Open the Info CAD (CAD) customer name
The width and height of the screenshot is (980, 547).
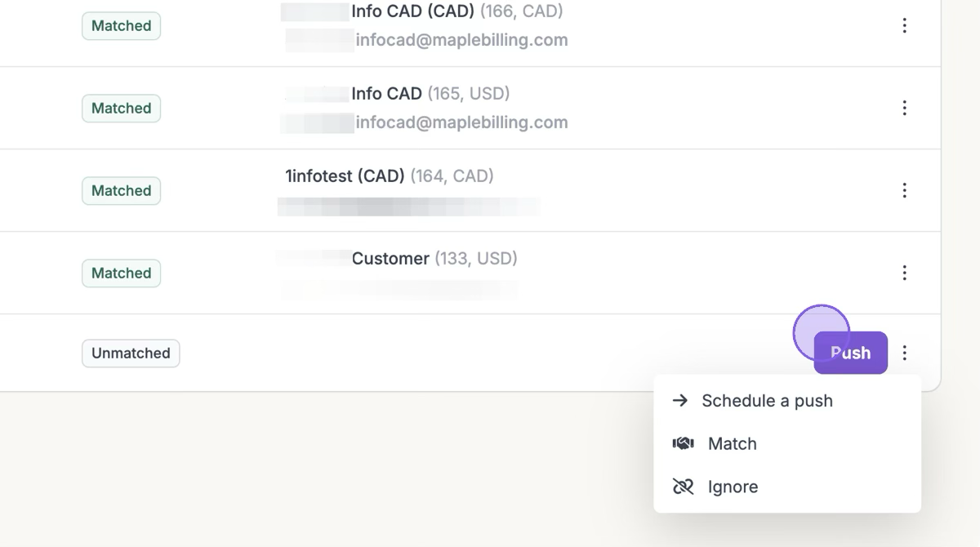(412, 11)
